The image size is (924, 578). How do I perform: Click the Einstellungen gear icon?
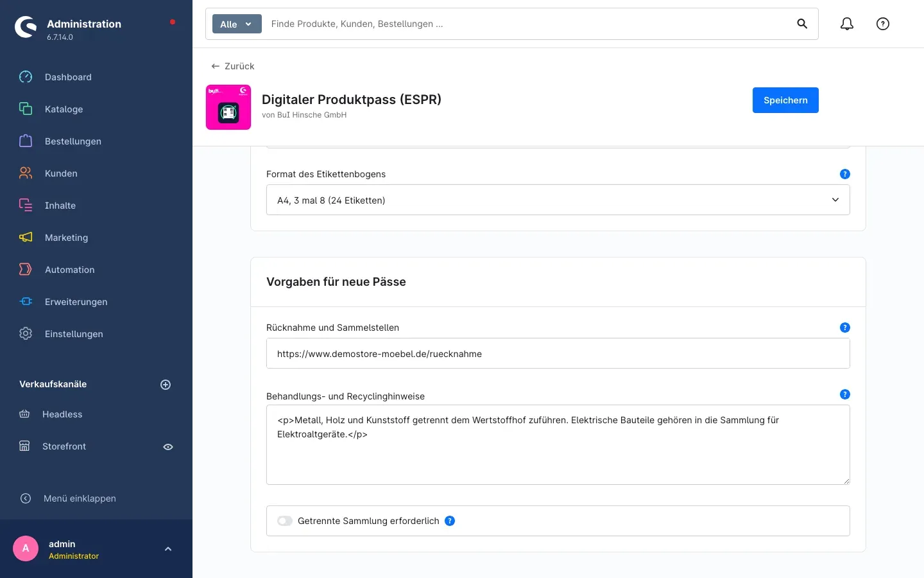click(26, 334)
